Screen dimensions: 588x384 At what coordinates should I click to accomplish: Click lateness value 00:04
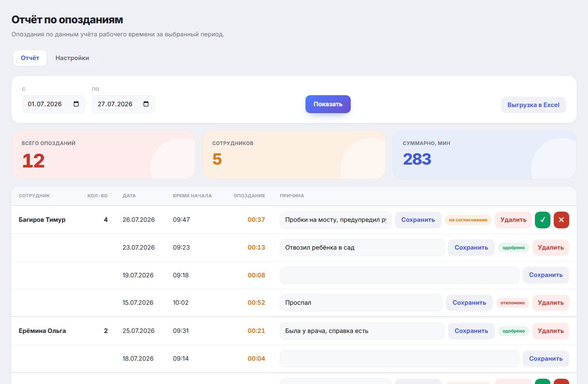[256, 359]
